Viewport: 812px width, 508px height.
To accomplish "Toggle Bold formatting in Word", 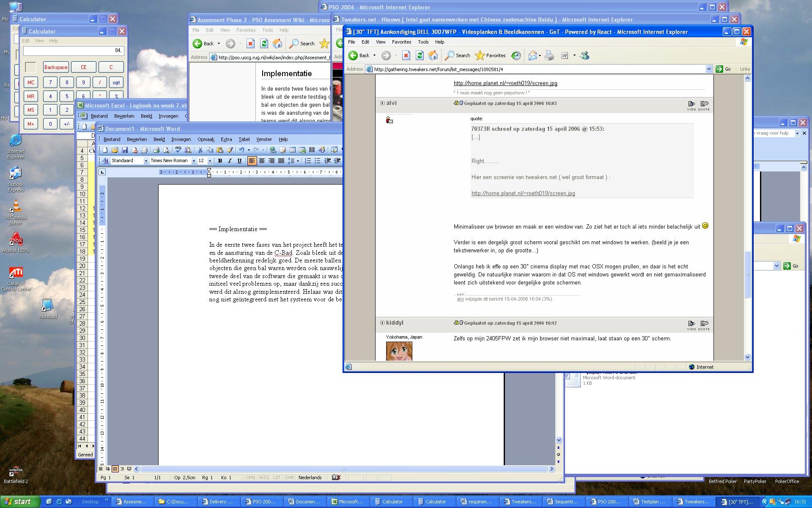I will [x=220, y=161].
